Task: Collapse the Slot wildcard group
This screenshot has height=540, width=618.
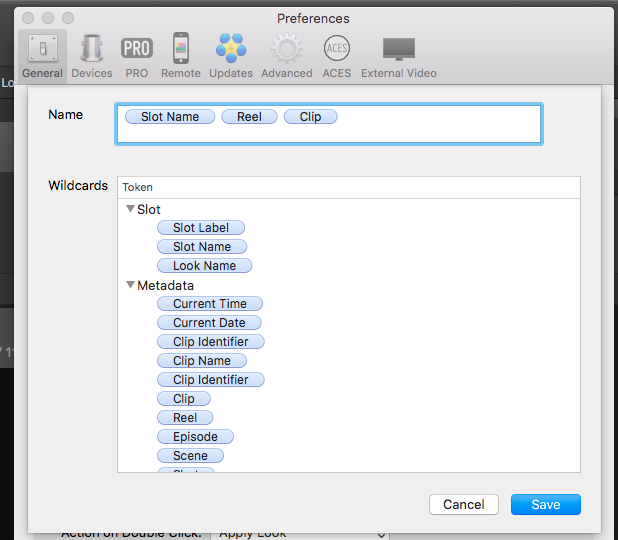Action: click(130, 209)
